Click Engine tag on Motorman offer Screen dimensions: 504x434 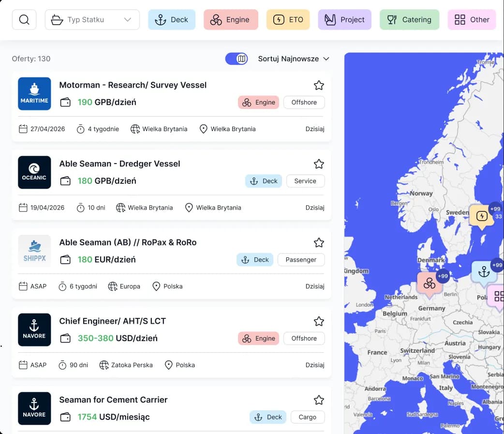pos(258,103)
